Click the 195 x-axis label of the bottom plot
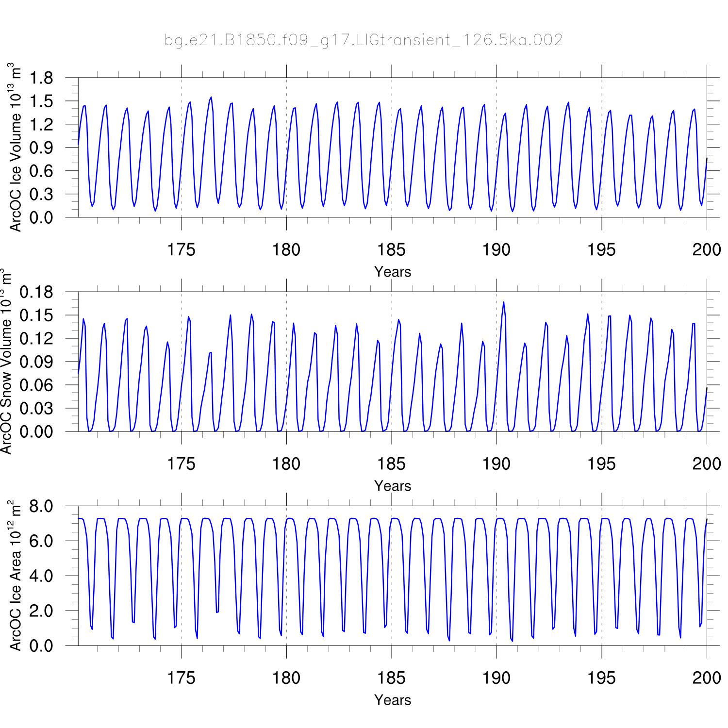 pos(601,678)
